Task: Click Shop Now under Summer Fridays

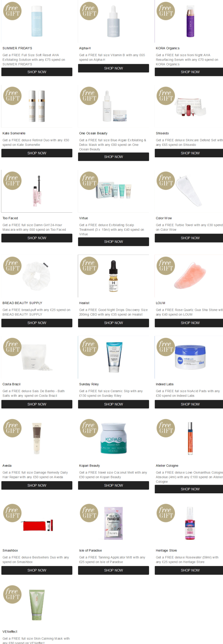Action: (37, 72)
